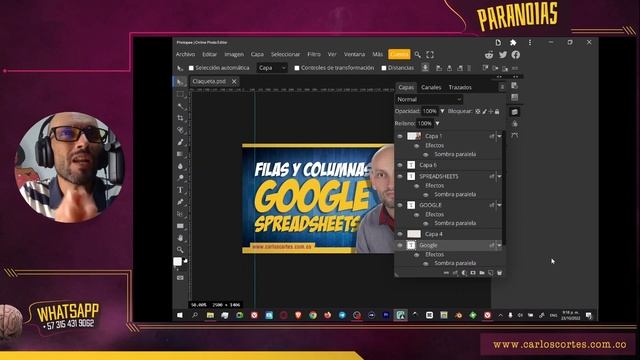The image size is (640, 360).
Task: Open Photopea Twitter link
Action: [x=503, y=55]
